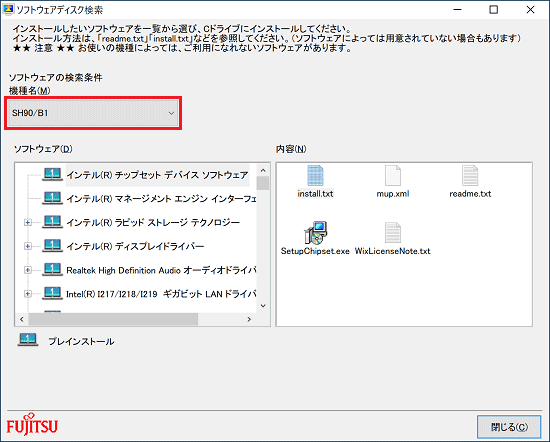
Task: Select the SetupChipset.exe installer icon
Action: [315, 233]
